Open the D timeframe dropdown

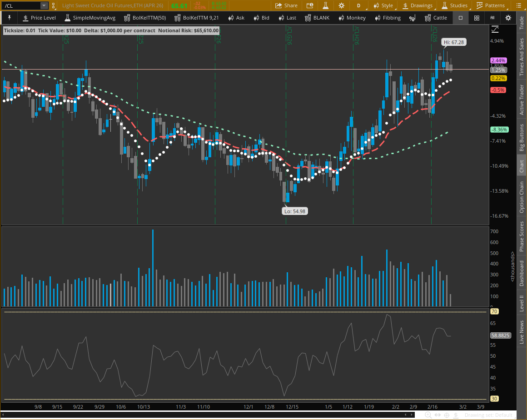(x=358, y=5)
